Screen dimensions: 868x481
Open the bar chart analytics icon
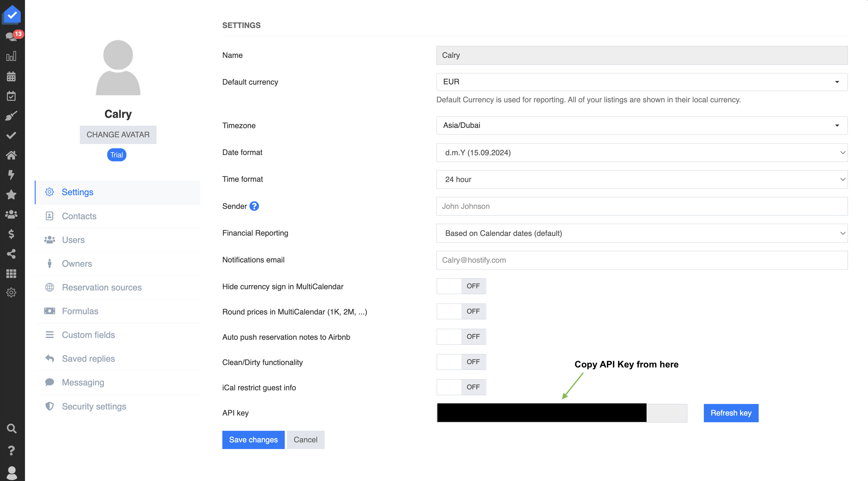coord(12,56)
